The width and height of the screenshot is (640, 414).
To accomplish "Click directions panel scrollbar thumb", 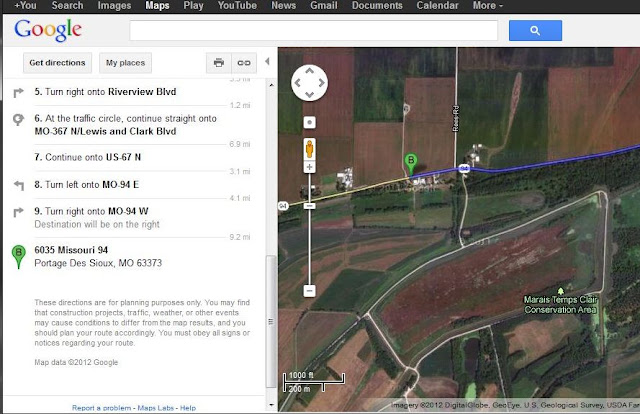I will (271, 321).
